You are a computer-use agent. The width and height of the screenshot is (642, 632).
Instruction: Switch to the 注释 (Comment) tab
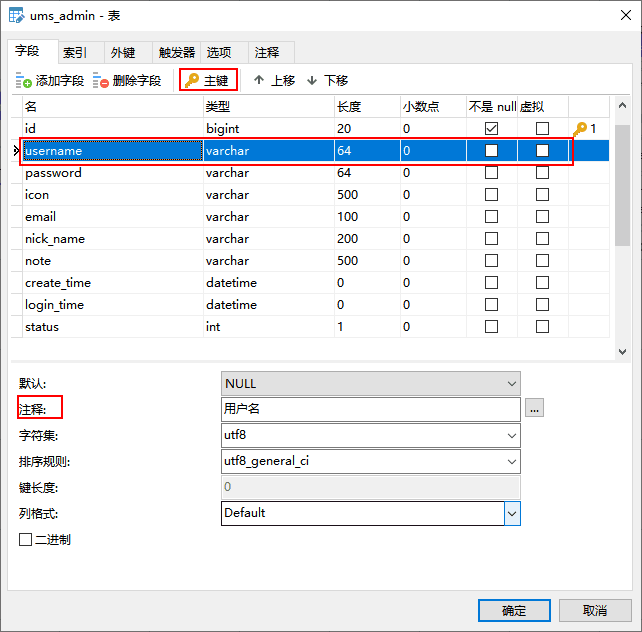tap(271, 52)
